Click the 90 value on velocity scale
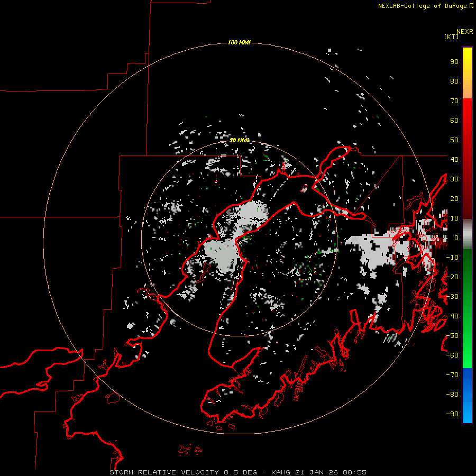This screenshot has width=476, height=476. click(x=454, y=62)
